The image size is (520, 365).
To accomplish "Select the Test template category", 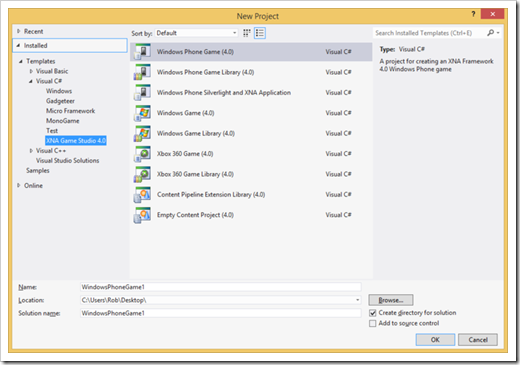I will (52, 131).
